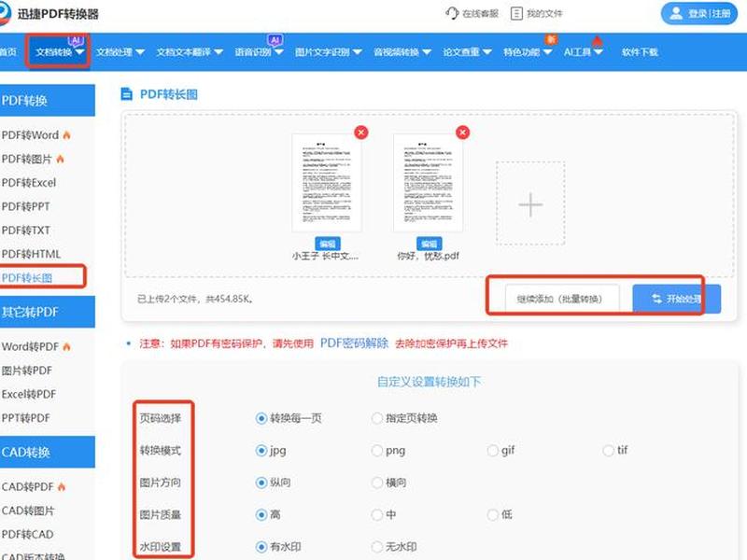
Task: Open thumbnail of 小王子 PDF file
Action: [x=326, y=182]
